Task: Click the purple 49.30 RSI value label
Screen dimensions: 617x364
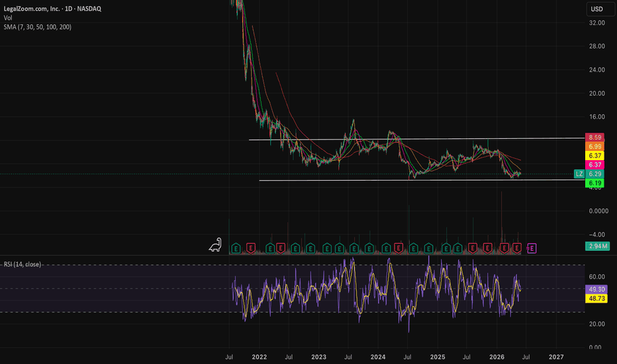Action: click(596, 289)
